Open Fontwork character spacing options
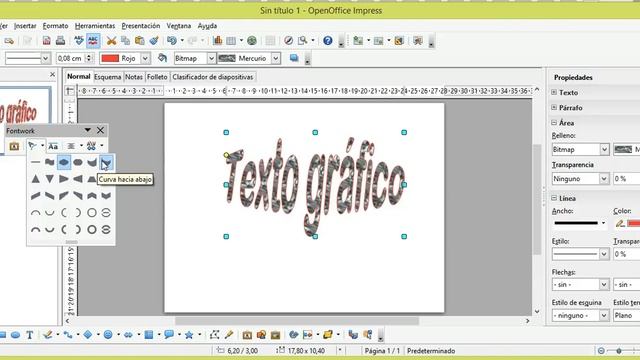 [91, 146]
